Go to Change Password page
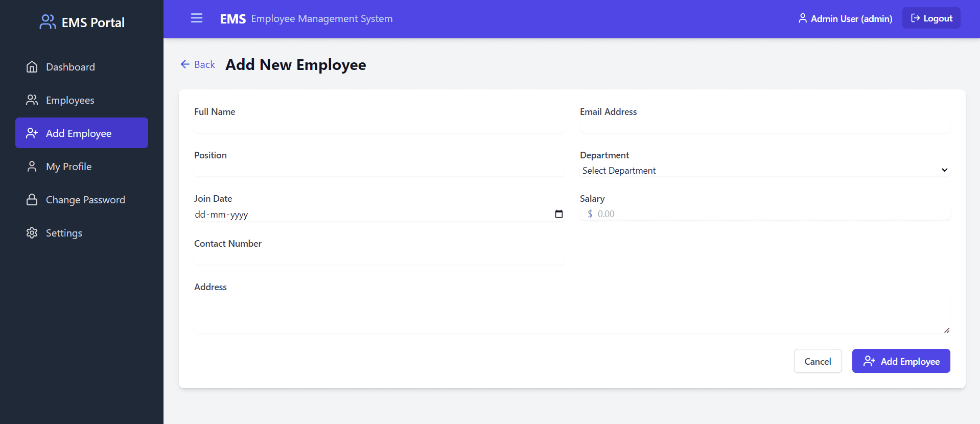980x424 pixels. pos(82,200)
